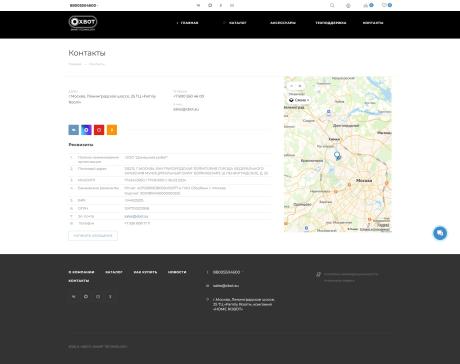Open КОНТАКТЫ in the footer menu
The width and height of the screenshot is (460, 364).
click(79, 281)
